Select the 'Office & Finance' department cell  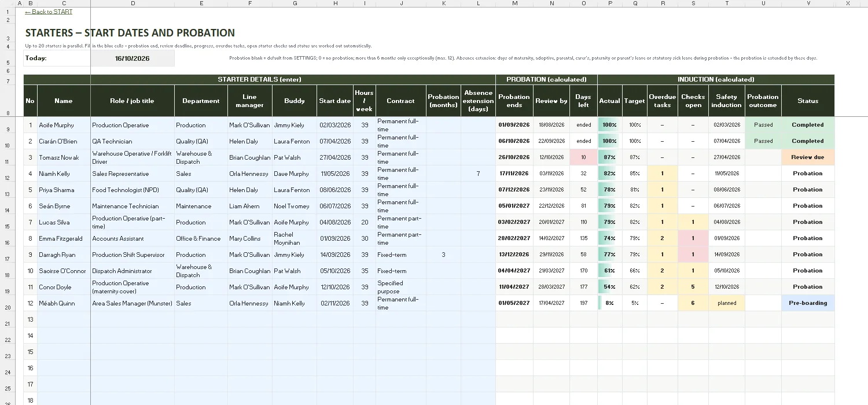(201, 238)
